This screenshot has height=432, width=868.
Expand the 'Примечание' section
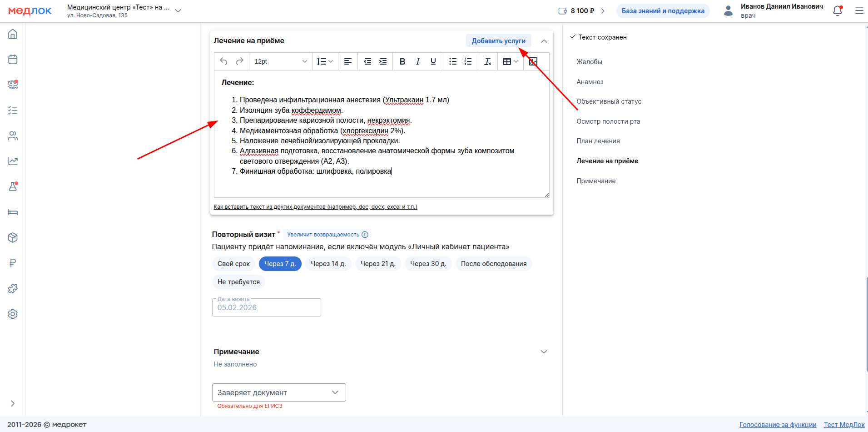(544, 352)
